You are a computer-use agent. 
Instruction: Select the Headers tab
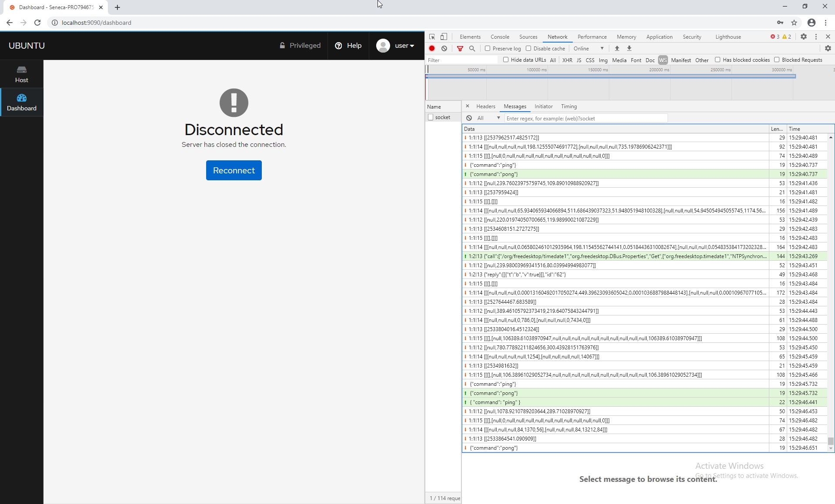pyautogui.click(x=485, y=106)
